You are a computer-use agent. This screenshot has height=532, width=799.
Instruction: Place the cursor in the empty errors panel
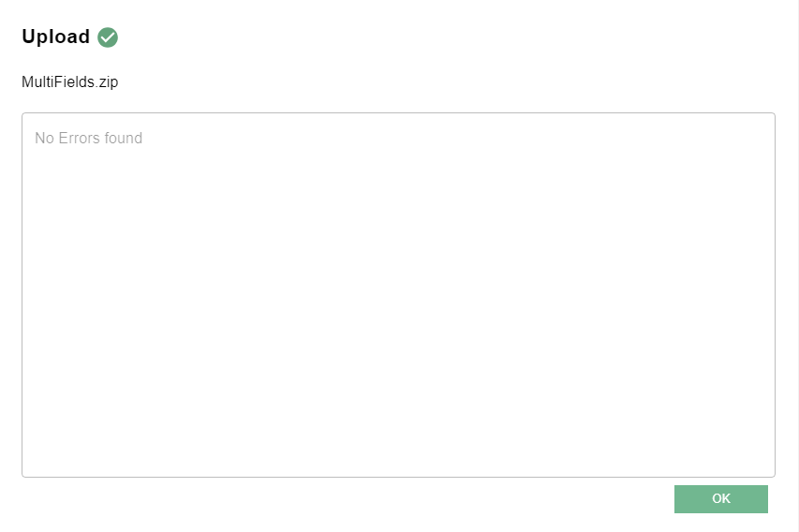[398, 295]
